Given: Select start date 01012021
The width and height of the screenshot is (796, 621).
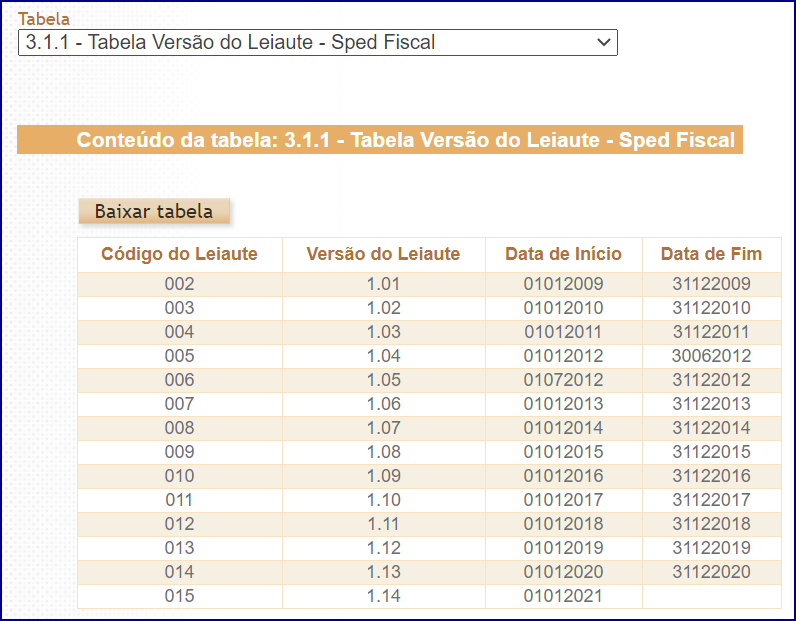Looking at the screenshot, I should click(x=563, y=596).
